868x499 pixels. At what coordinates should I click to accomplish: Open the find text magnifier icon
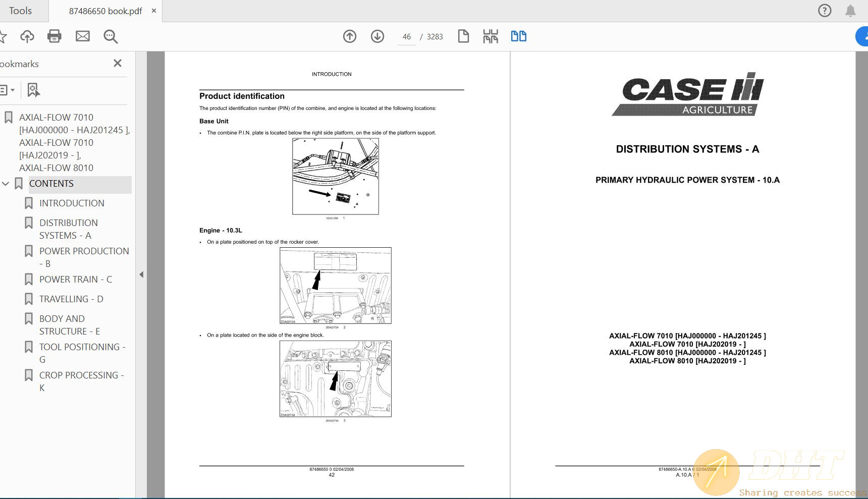pos(111,36)
